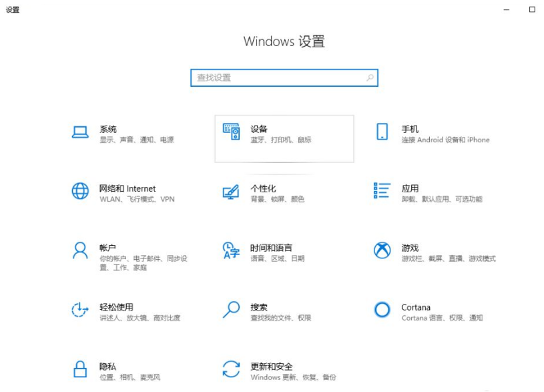The width and height of the screenshot is (544, 392).
Task: Click the Phone icon
Action: click(x=382, y=132)
